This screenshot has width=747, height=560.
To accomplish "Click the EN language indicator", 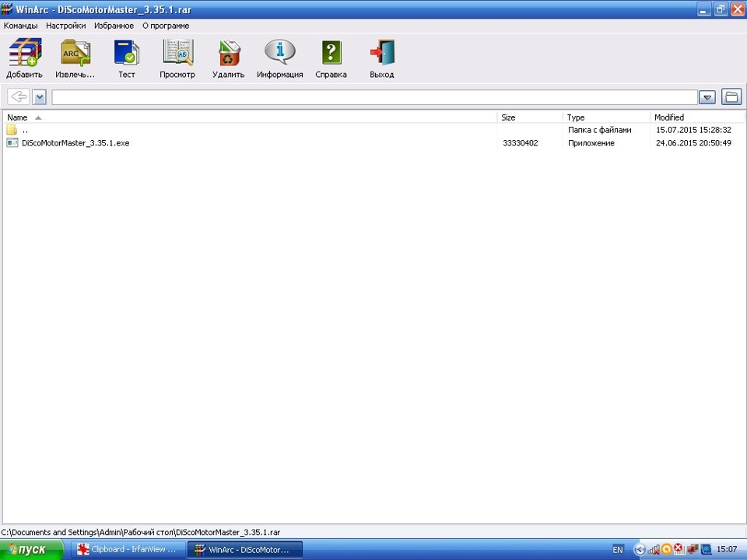I will [617, 550].
